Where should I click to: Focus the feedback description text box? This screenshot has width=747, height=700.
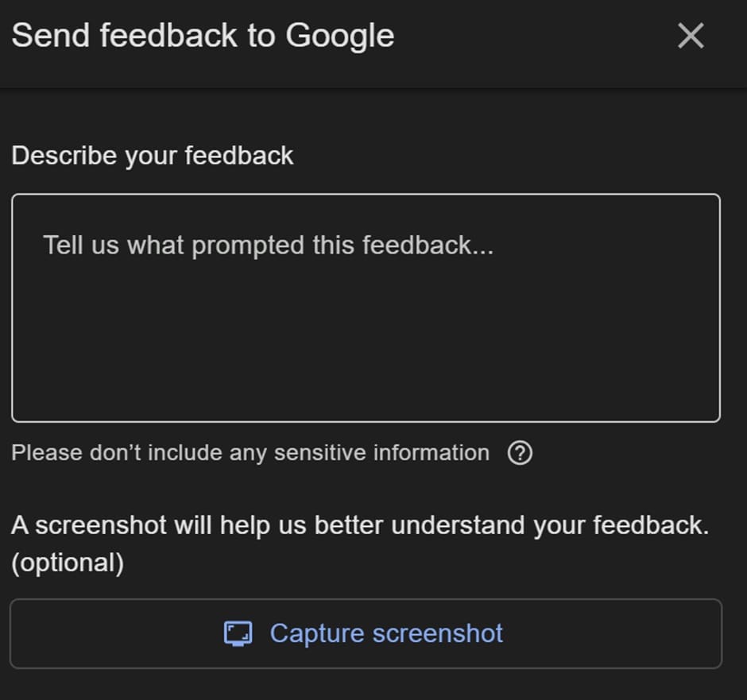tap(366, 307)
